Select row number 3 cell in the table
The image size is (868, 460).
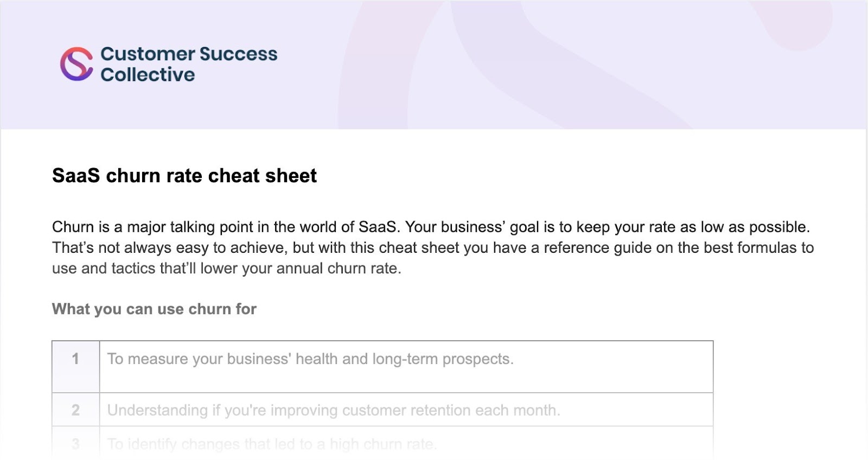click(x=75, y=444)
